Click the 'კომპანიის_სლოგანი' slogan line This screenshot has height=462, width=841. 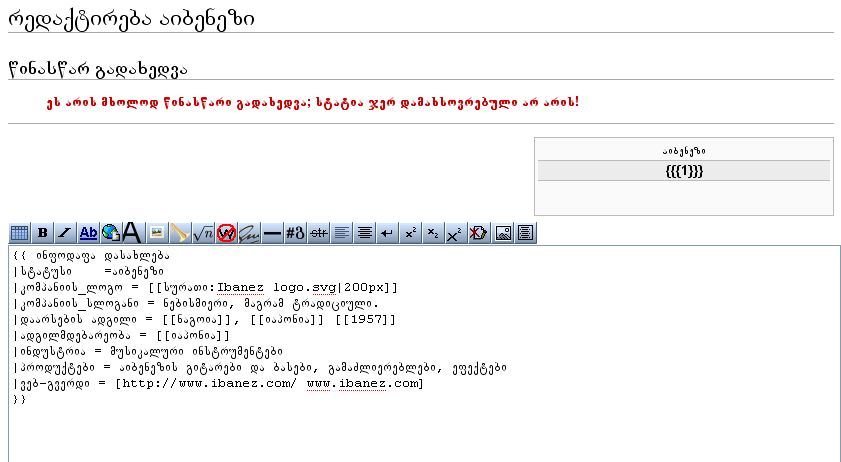click(196, 304)
